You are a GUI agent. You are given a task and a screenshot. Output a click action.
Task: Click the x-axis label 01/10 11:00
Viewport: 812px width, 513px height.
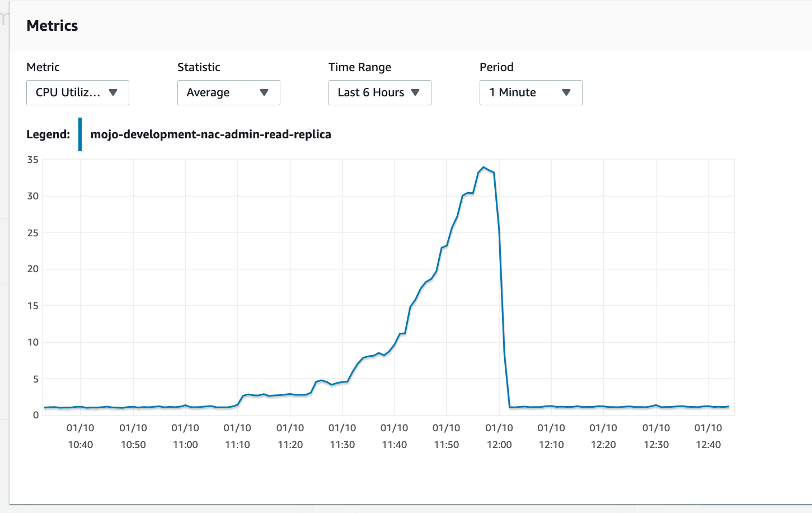(185, 436)
